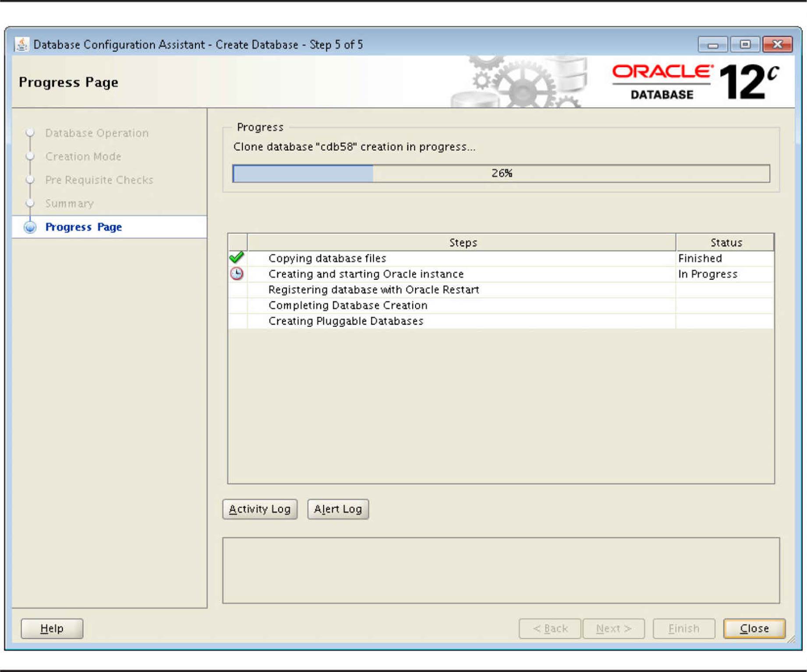
Task: Click the green checkmark beside Copying database files
Action: [x=237, y=257]
